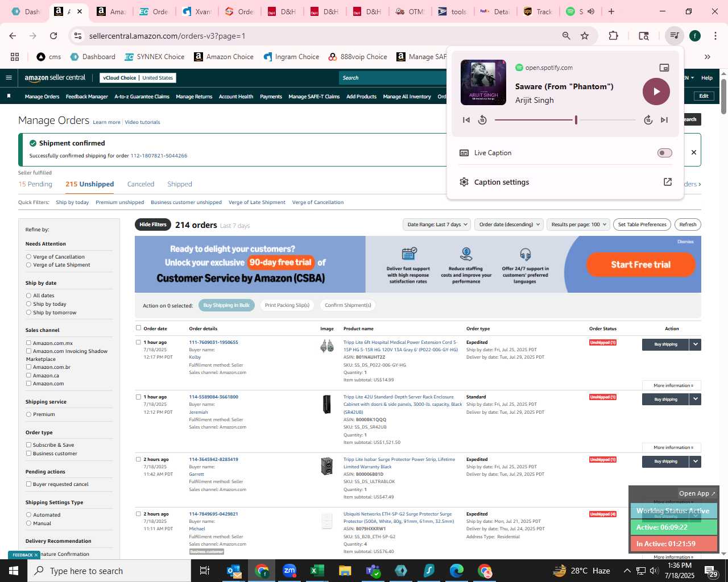Select the Canceled orders tab
The height and width of the screenshot is (582, 728).
[140, 184]
